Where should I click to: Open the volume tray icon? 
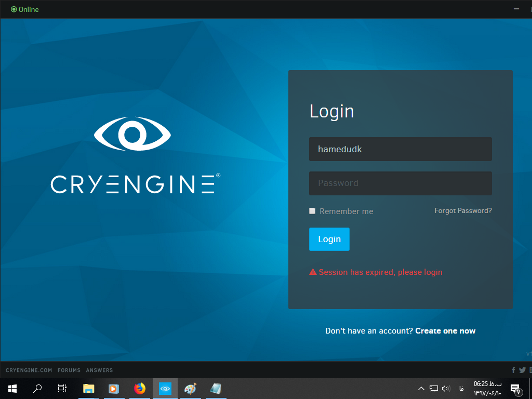(446, 389)
